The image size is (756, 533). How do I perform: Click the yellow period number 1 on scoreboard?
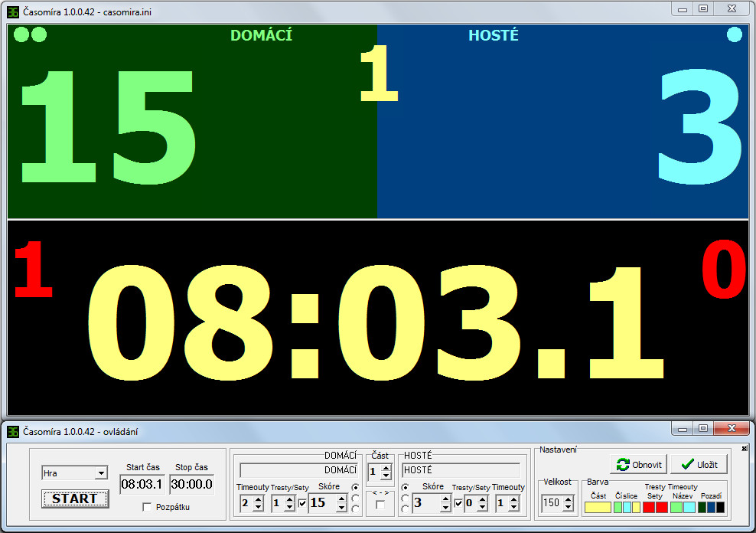pyautogui.click(x=379, y=73)
